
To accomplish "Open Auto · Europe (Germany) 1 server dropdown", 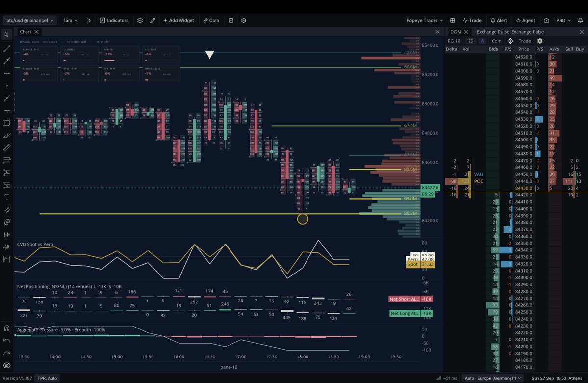I will tap(493, 378).
